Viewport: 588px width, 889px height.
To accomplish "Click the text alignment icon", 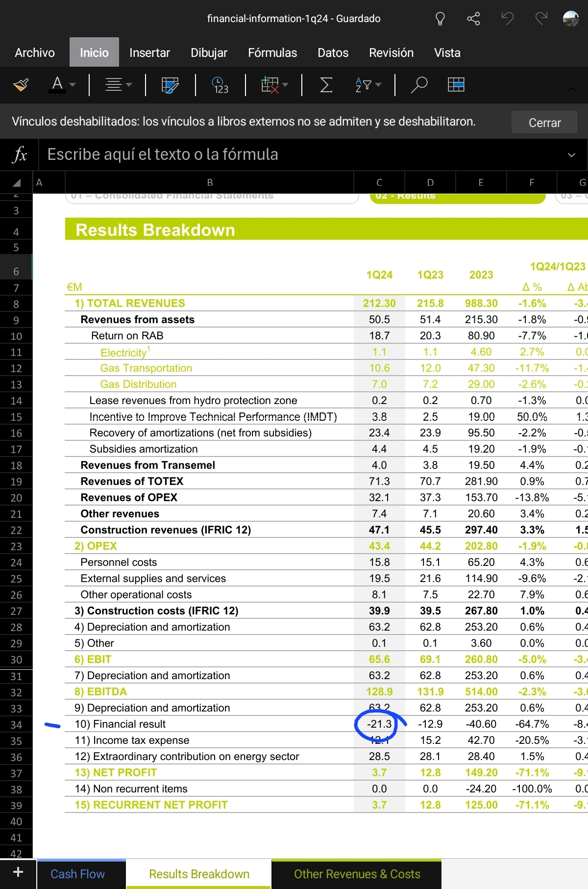I will [113, 85].
